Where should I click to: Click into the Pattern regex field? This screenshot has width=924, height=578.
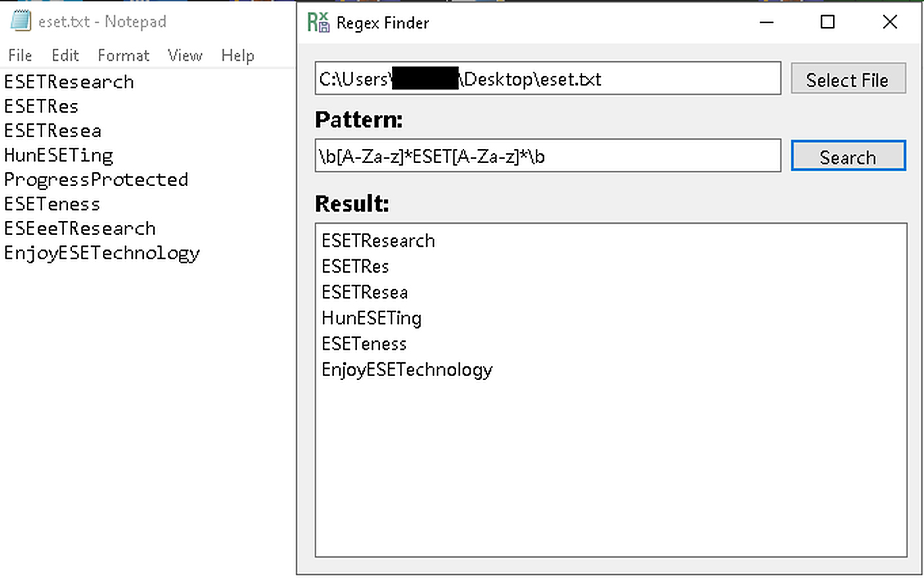[548, 156]
